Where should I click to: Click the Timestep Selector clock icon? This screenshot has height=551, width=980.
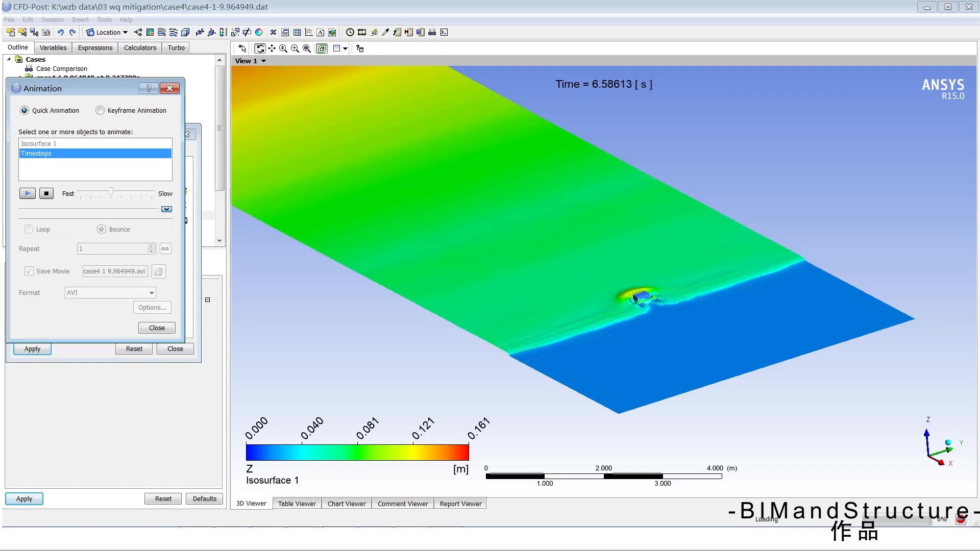pos(350,32)
